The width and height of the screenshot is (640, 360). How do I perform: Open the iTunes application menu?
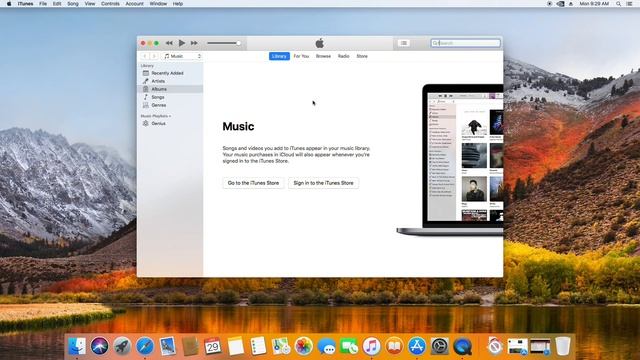tap(25, 4)
